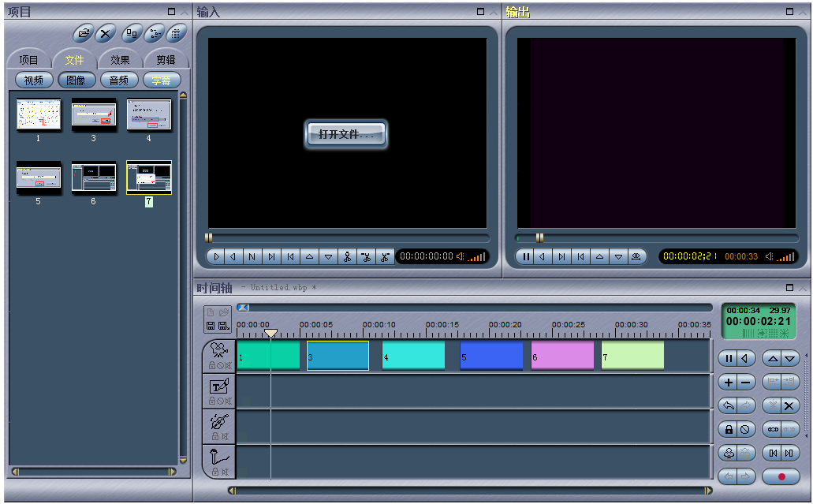Select image thumbnail 4 in file list
Image resolution: width=813 pixels, height=504 pixels.
(148, 115)
